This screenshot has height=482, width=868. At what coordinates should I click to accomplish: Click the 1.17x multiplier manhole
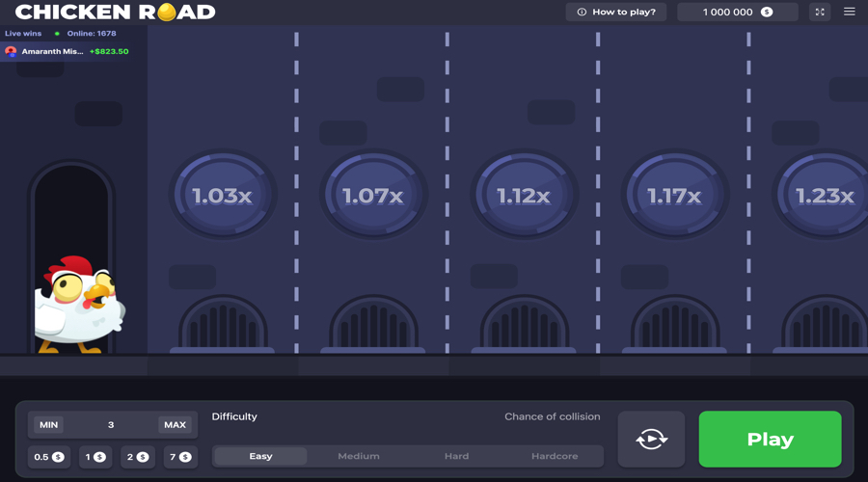pyautogui.click(x=675, y=195)
